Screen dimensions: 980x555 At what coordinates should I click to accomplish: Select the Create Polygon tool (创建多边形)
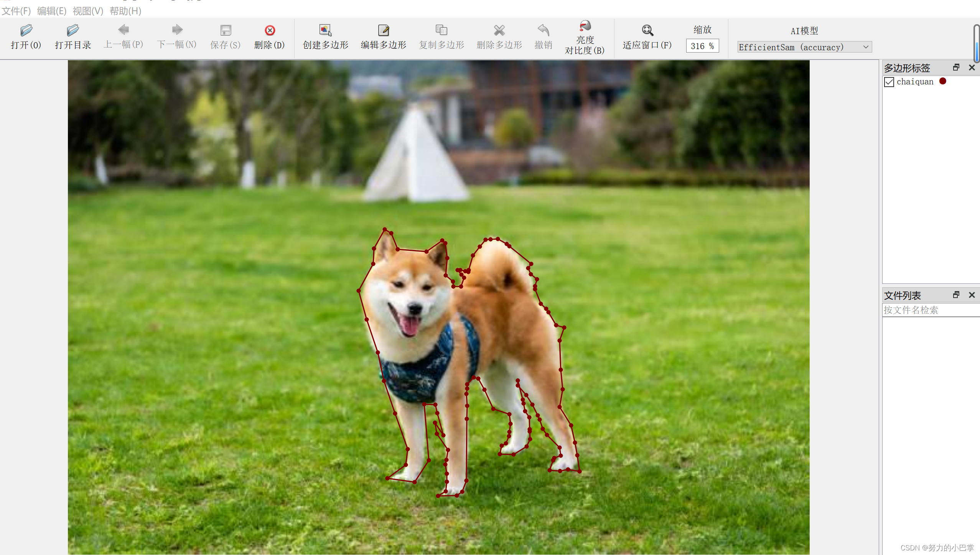coord(325,31)
